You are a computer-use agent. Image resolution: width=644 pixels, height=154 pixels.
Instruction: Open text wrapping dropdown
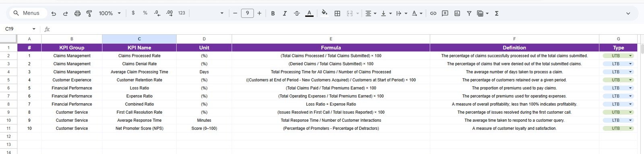401,13
